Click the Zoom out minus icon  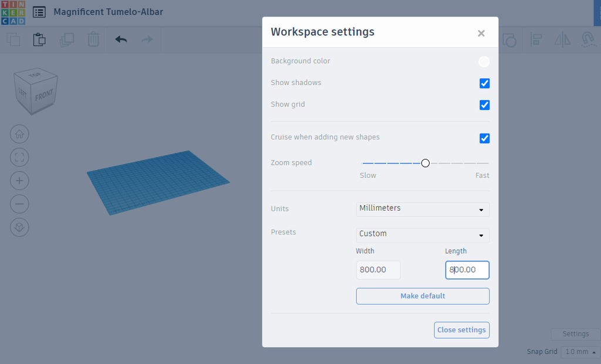pos(19,204)
